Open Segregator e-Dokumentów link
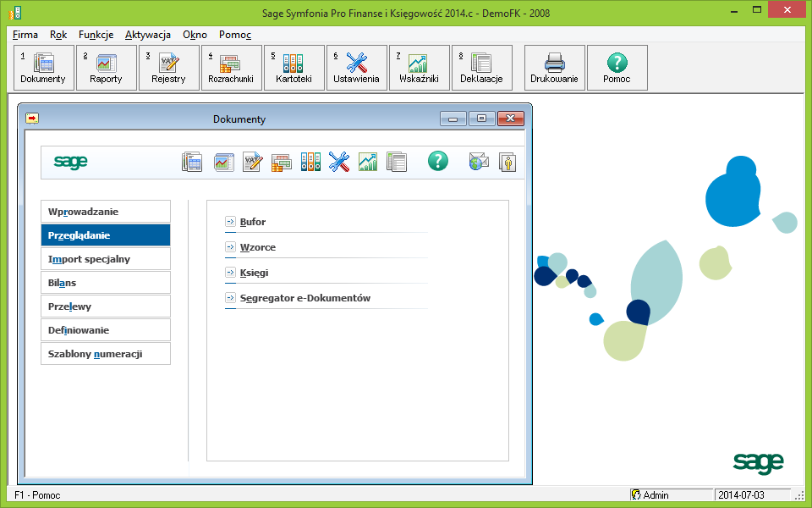The height and width of the screenshot is (508, 812). [x=305, y=298]
